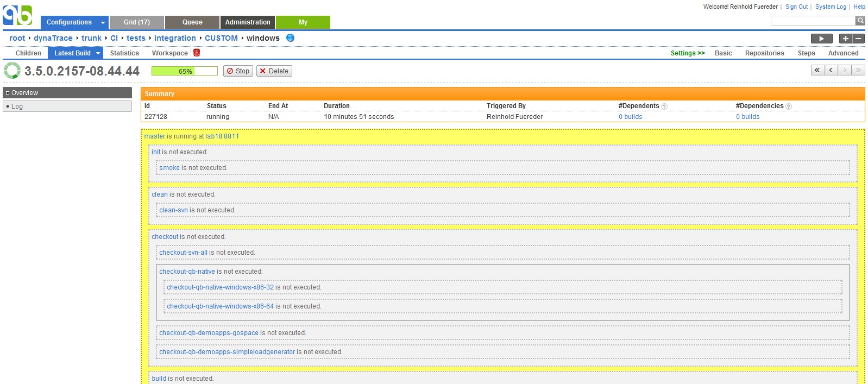Stop the running build
The height and width of the screenshot is (384, 868).
tap(238, 71)
